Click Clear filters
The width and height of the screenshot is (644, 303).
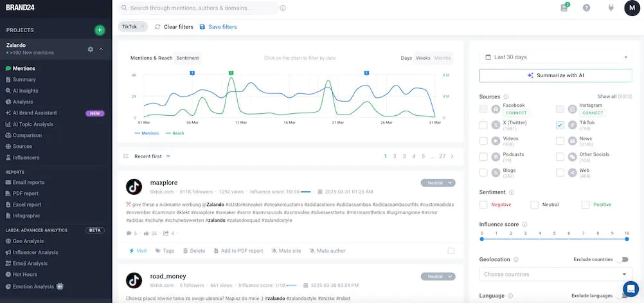(174, 27)
